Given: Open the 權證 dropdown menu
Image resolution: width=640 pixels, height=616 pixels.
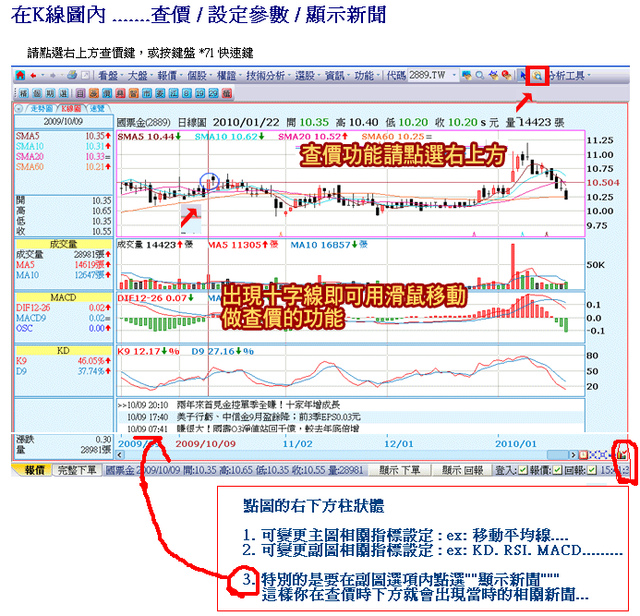Looking at the screenshot, I should tap(229, 76).
